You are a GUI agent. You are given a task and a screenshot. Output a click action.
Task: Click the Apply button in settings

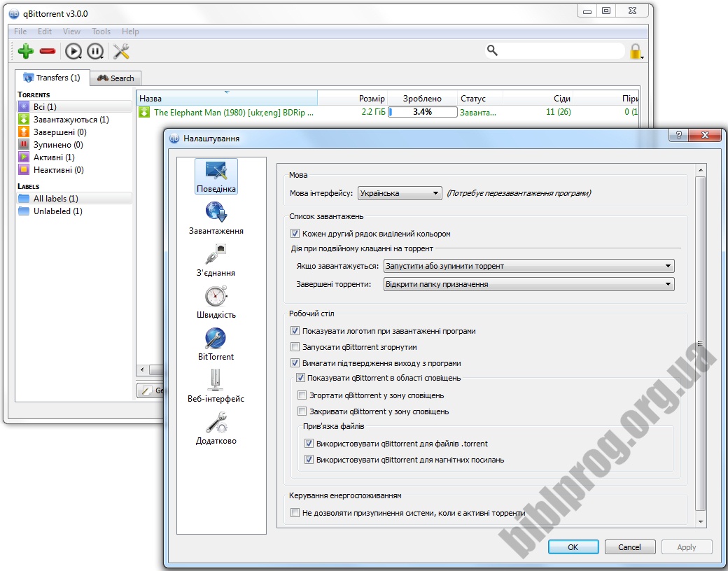click(x=686, y=547)
